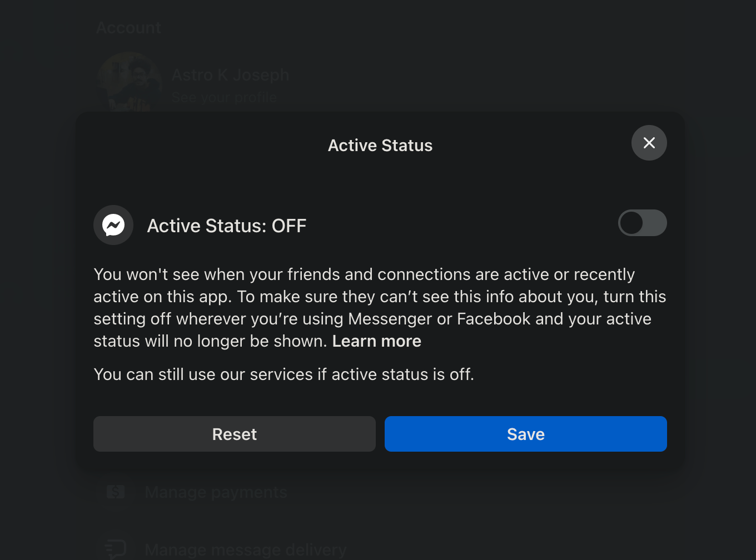Viewport: 756px width, 560px height.
Task: Click the speech bubble icon with motion lines
Action: click(115, 548)
